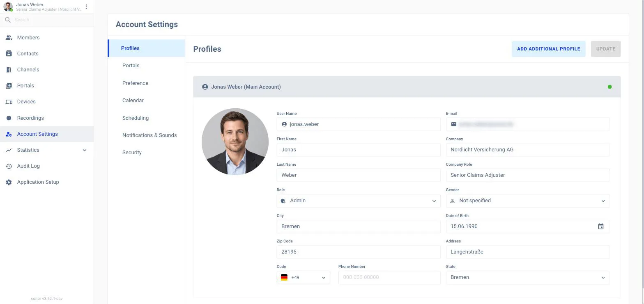Viewport: 644px width, 304px height.
Task: Click the Zip Code field 28195
Action: pyautogui.click(x=359, y=252)
